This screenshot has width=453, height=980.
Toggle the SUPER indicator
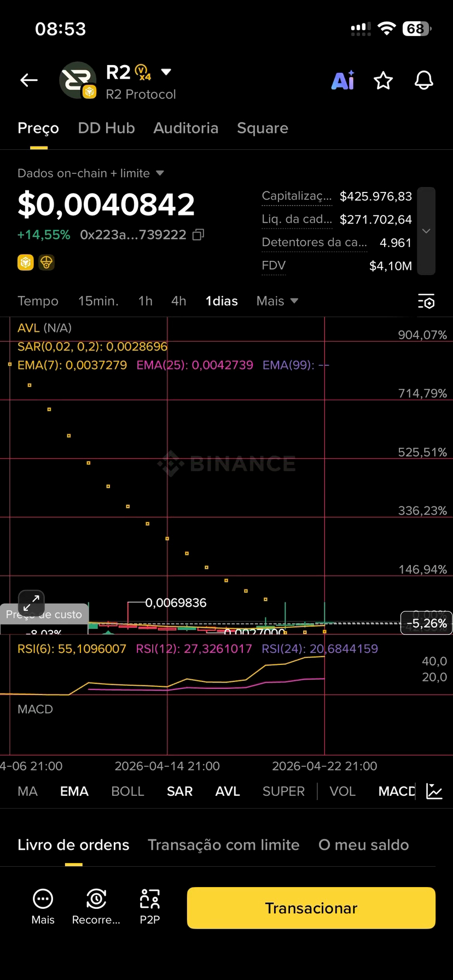tap(283, 791)
